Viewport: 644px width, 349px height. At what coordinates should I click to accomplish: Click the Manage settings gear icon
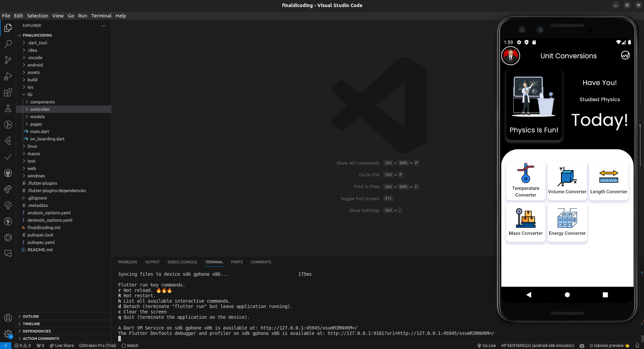(x=8, y=334)
